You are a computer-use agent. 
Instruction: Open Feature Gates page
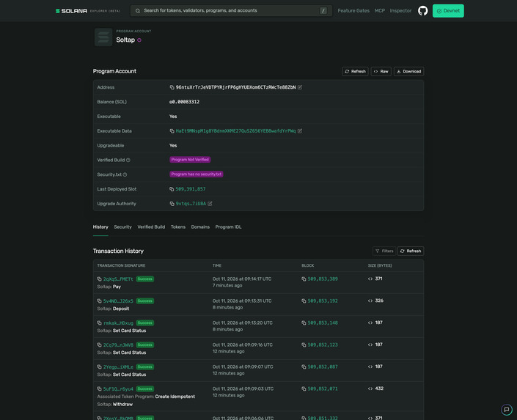[353, 11]
